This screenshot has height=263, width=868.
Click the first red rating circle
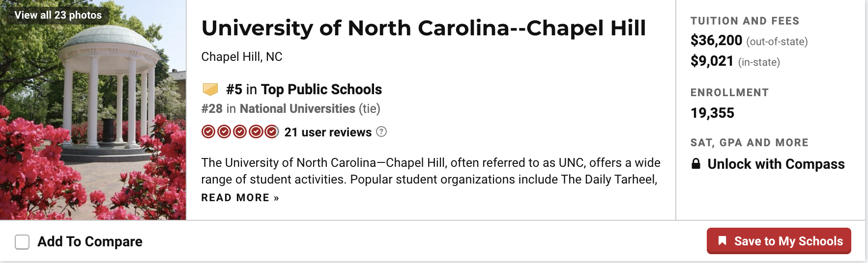tap(208, 132)
